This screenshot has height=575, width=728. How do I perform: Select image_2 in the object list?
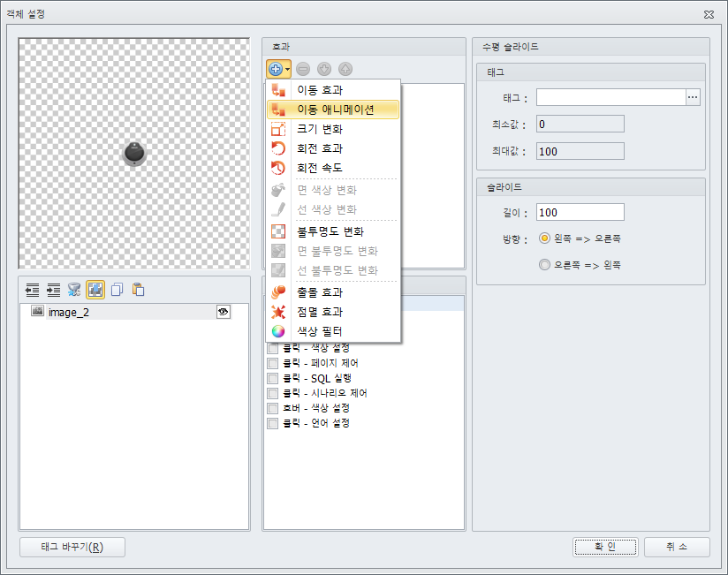click(68, 312)
